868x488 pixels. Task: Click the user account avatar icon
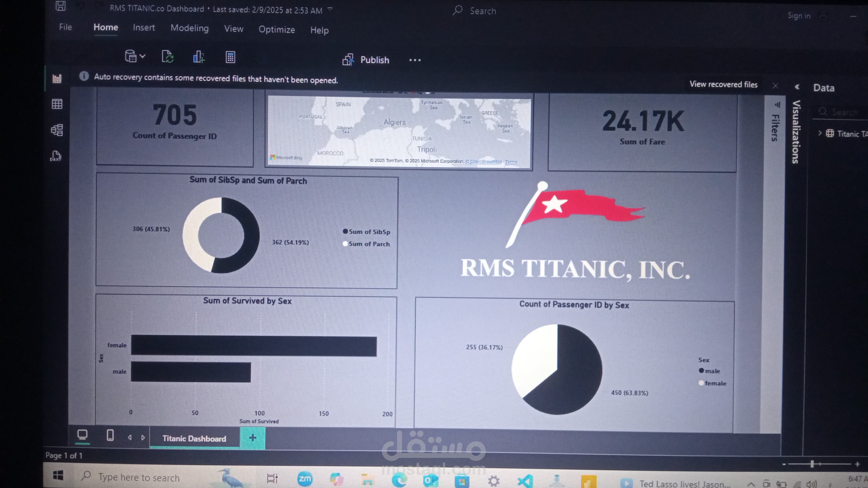(x=823, y=16)
